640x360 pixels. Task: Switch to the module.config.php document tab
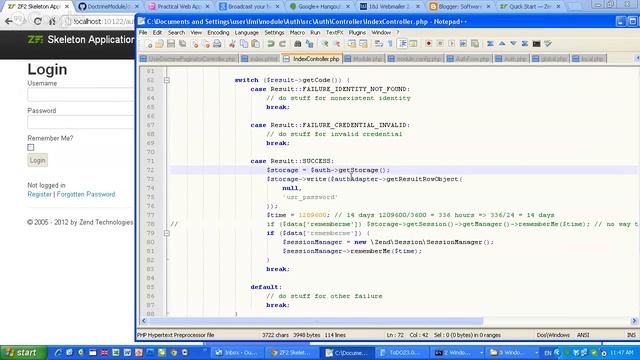[x=416, y=59]
